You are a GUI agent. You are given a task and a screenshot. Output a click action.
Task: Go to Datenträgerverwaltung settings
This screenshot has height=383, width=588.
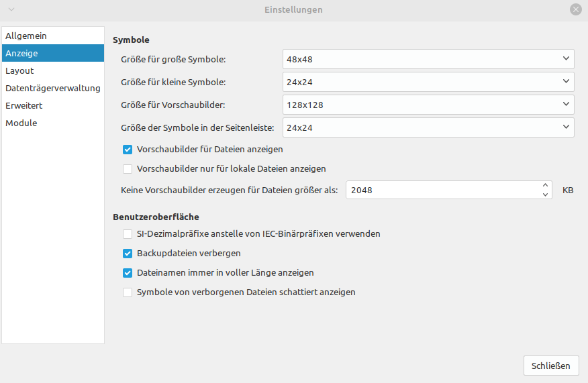52,88
